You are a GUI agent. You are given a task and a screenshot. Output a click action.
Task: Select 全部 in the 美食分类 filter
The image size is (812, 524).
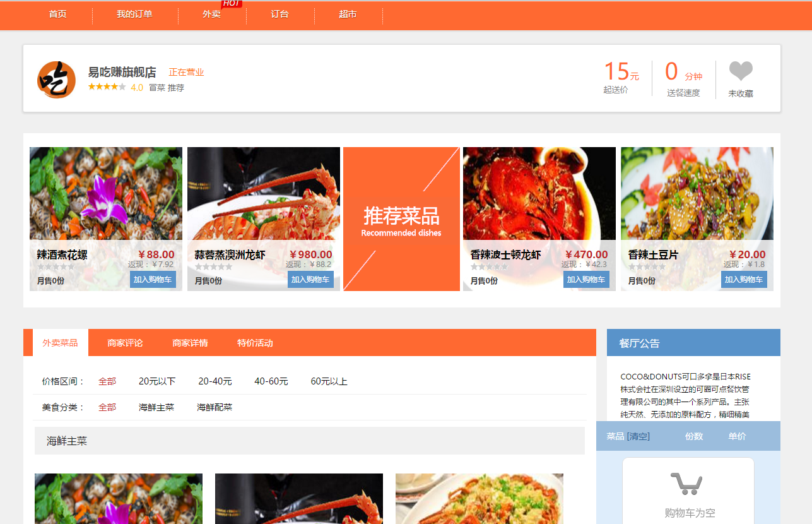point(107,407)
